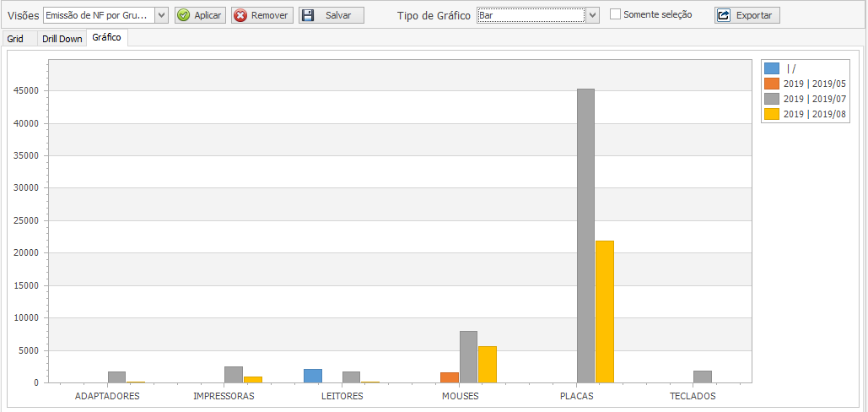
Task: Click the green check Aplicar icon
Action: point(184,15)
